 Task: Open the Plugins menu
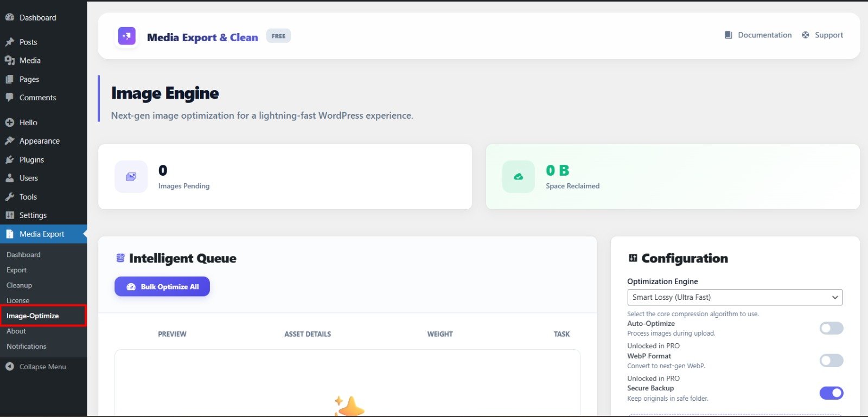pyautogui.click(x=43, y=159)
